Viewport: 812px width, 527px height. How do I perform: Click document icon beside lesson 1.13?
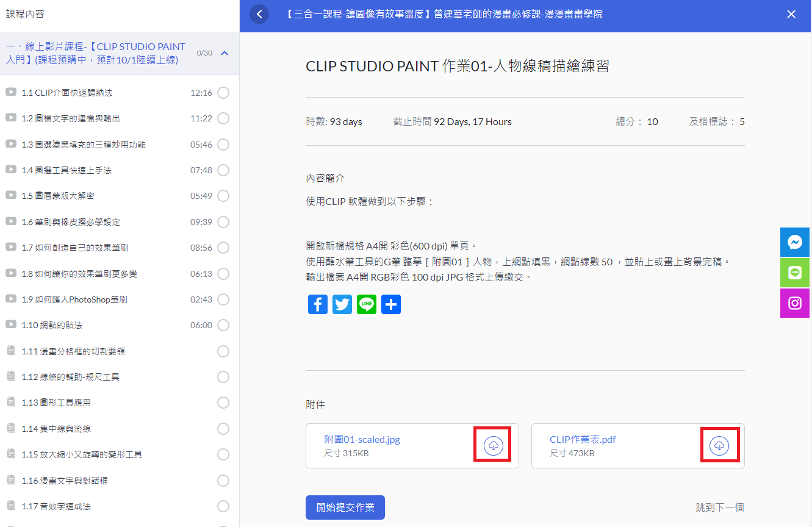(10, 402)
